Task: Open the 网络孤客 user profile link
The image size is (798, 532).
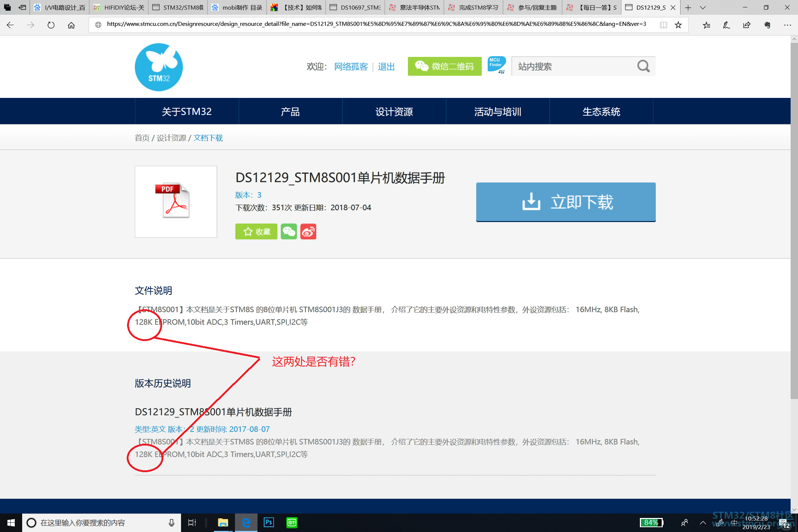Action: click(351, 66)
